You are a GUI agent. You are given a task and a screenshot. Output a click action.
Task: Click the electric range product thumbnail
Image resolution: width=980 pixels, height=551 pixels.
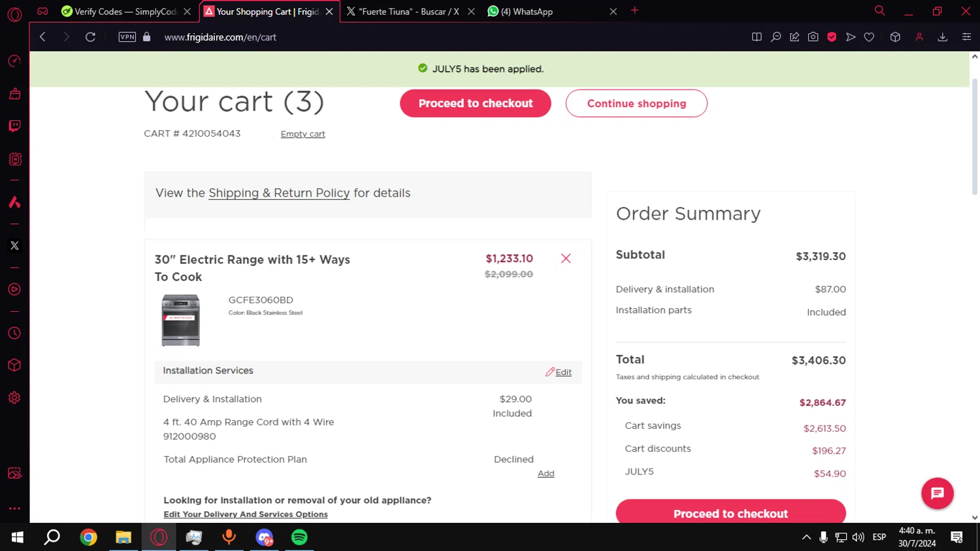click(181, 320)
